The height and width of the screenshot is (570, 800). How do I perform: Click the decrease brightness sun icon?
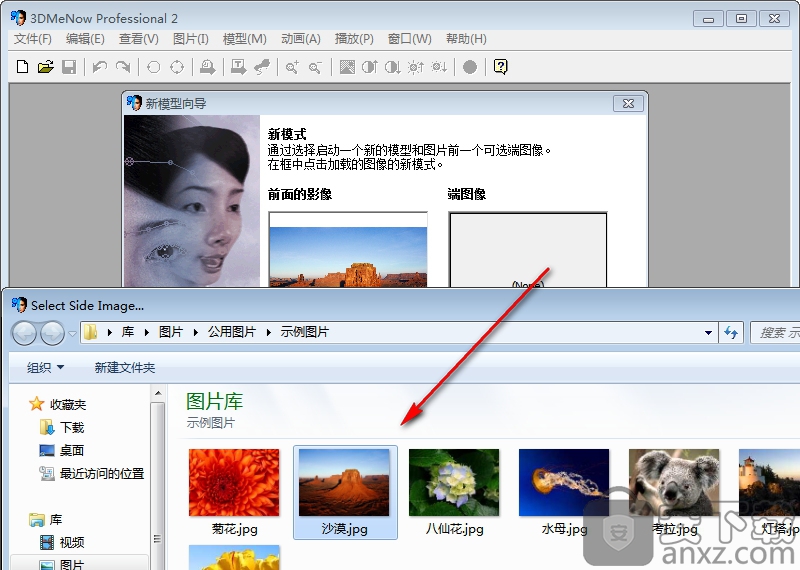point(439,67)
